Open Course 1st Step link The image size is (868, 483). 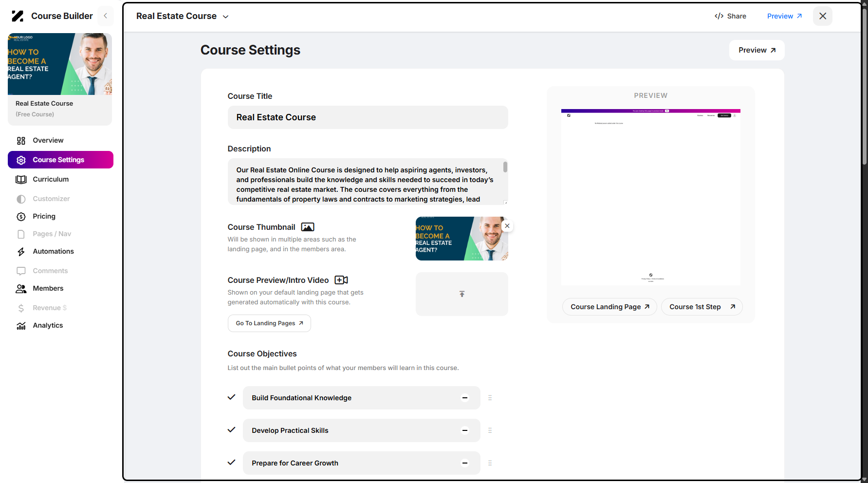click(702, 307)
